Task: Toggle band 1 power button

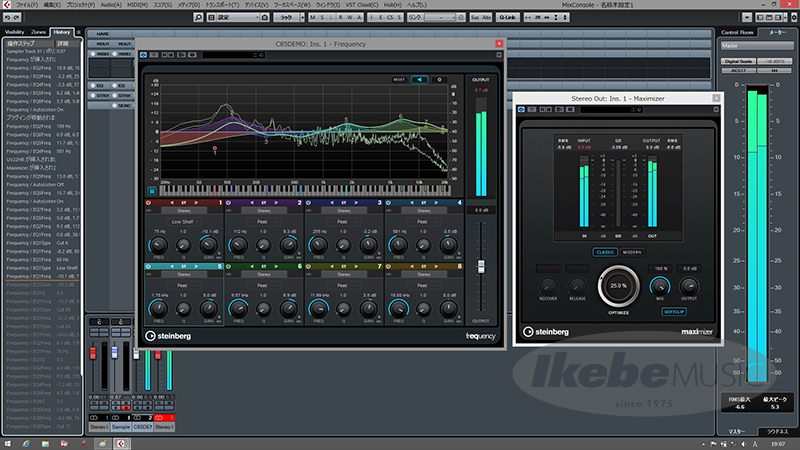Action: [x=149, y=202]
